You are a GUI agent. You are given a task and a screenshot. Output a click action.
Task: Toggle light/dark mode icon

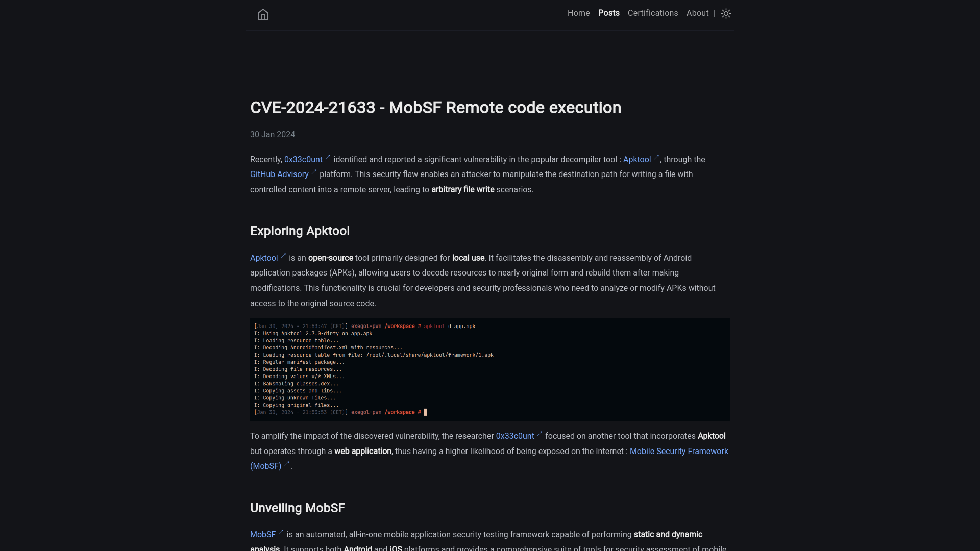(x=726, y=13)
